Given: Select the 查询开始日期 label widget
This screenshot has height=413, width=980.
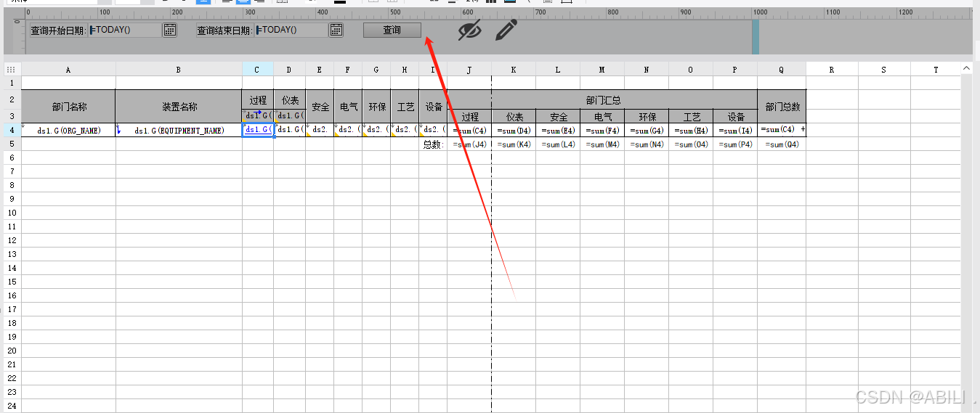Looking at the screenshot, I should click(58, 30).
